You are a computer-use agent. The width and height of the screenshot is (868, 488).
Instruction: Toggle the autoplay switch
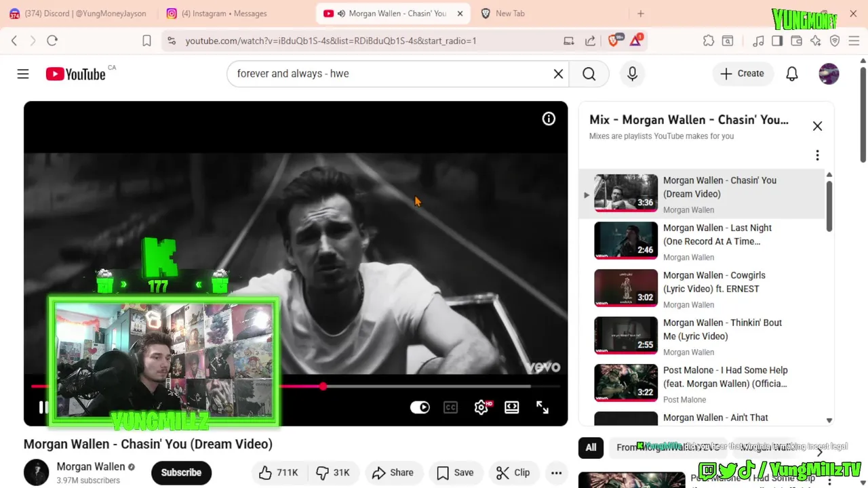tap(420, 407)
